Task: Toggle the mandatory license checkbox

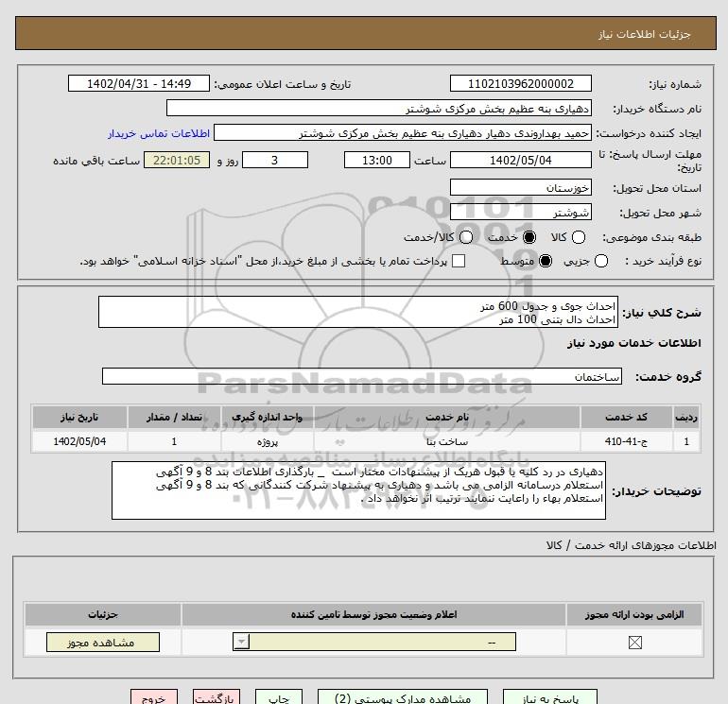Action: pyautogui.click(x=634, y=643)
